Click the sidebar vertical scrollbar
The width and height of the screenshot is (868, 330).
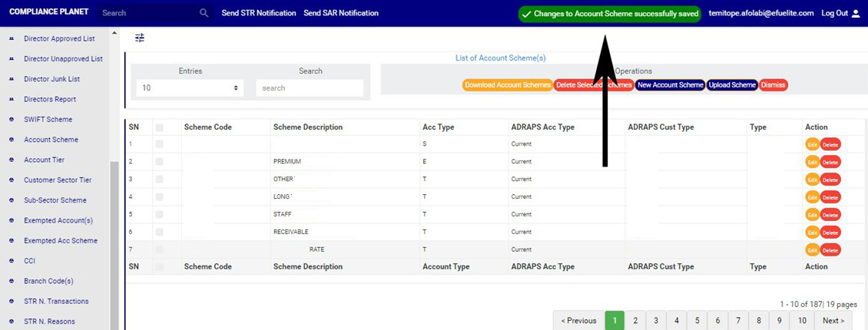[114, 230]
